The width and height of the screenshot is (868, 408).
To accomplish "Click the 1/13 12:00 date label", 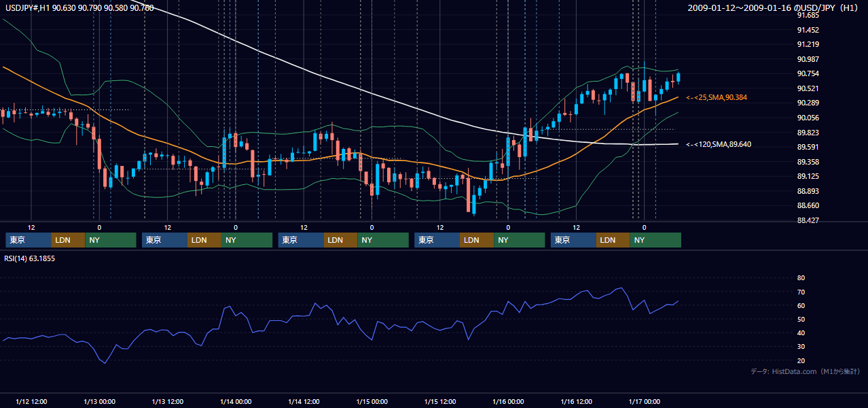I will (x=168, y=401).
